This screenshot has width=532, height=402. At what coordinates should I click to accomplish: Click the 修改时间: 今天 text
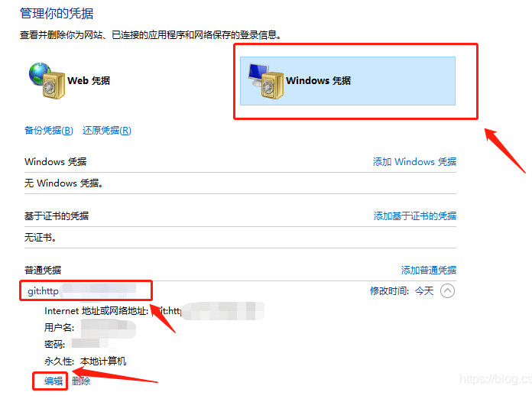tap(402, 291)
